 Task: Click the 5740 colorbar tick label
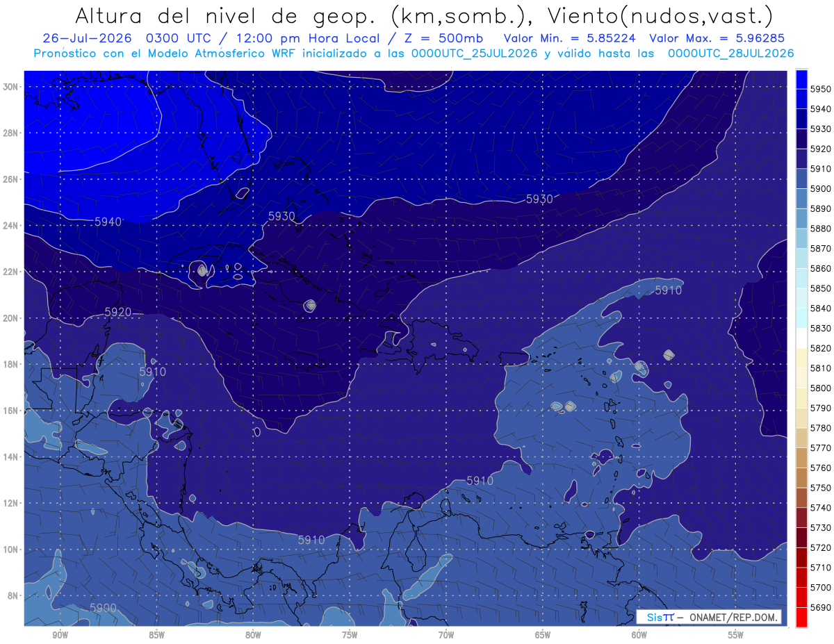tap(820, 507)
